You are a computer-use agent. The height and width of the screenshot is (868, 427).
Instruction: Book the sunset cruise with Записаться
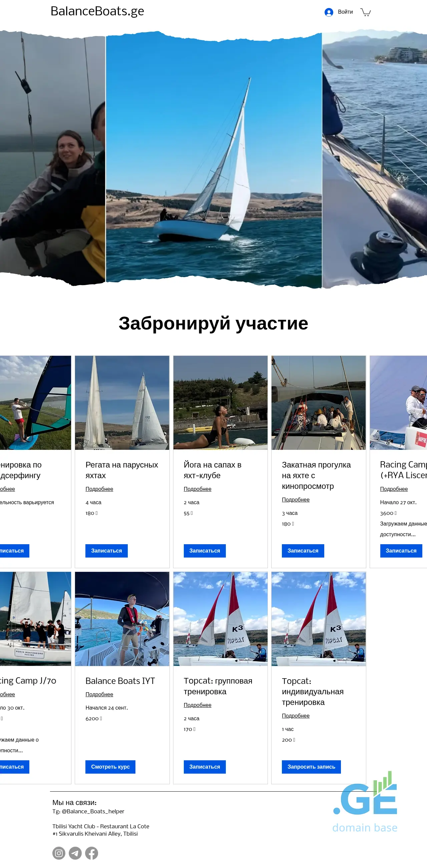(x=303, y=551)
